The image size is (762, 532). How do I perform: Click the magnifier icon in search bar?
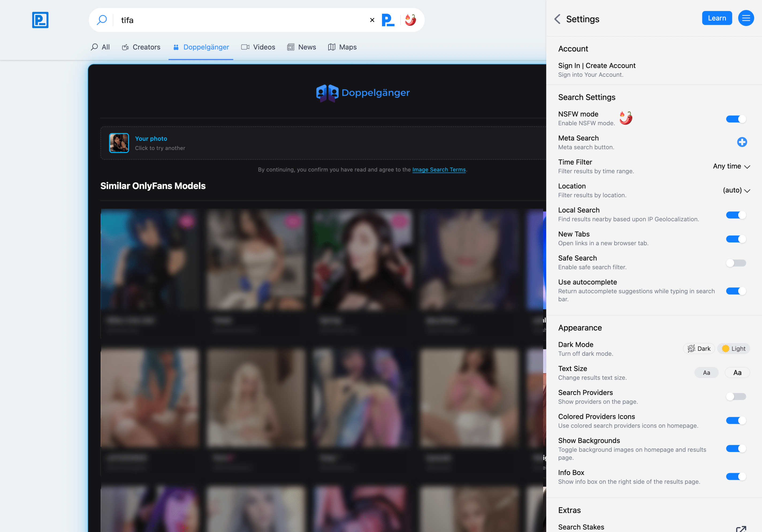[102, 20]
